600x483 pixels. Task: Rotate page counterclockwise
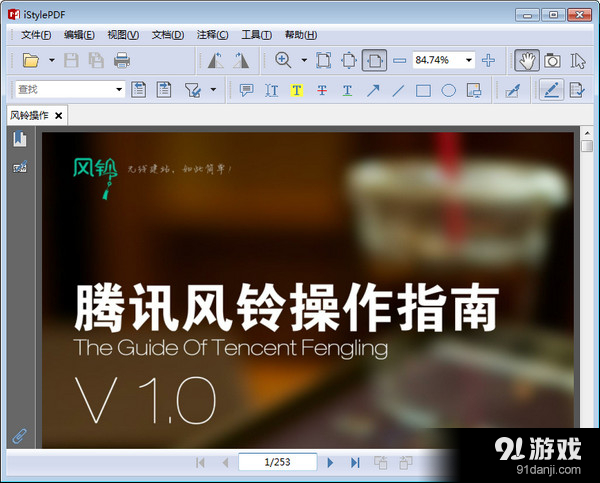point(216,60)
